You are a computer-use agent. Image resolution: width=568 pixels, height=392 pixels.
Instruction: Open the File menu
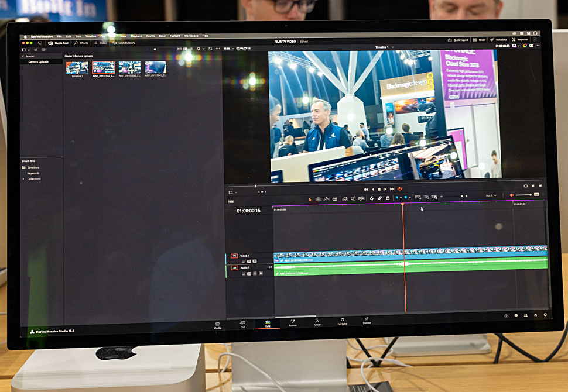click(x=59, y=36)
